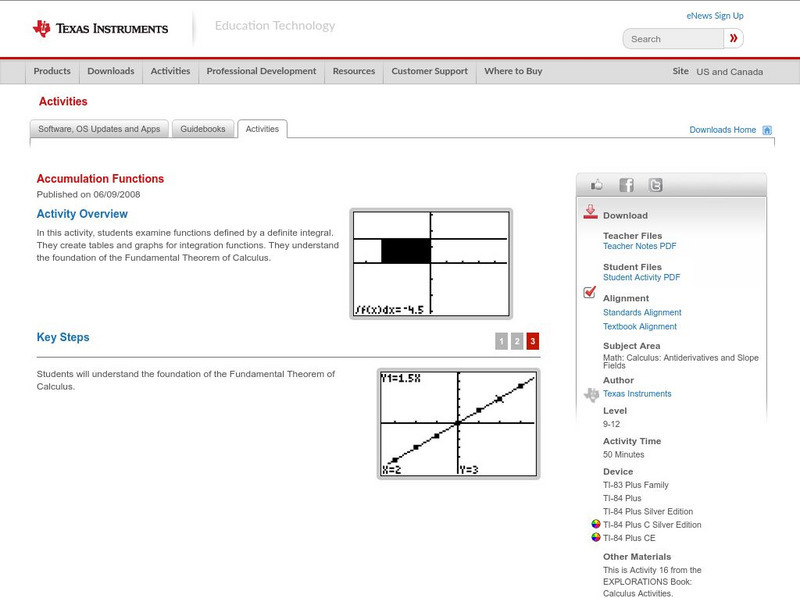Open the Downloads menu
Screen dimensions: 800x598
(111, 71)
